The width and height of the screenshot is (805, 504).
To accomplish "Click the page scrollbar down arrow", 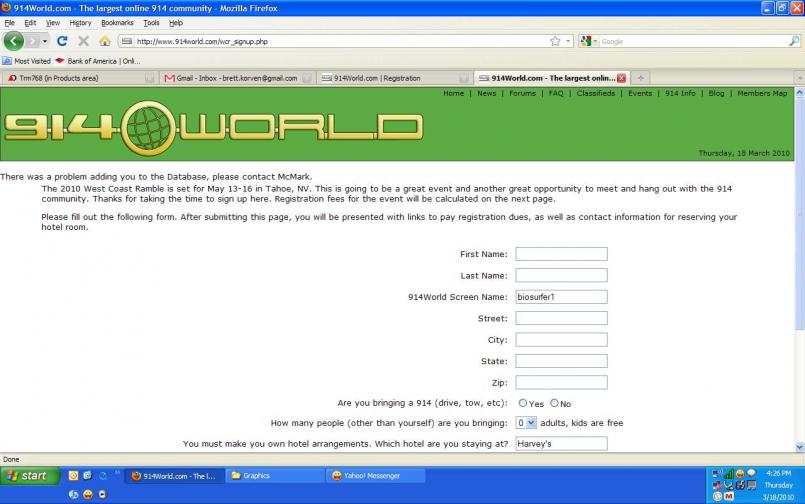I will [x=799, y=447].
